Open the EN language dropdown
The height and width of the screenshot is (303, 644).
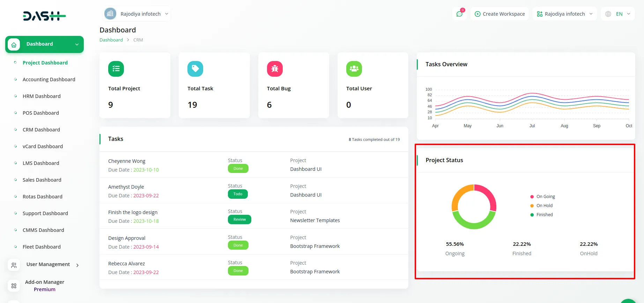coord(618,14)
